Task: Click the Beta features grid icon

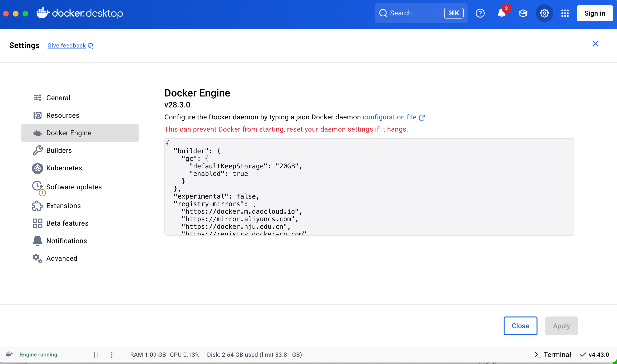Action: [x=38, y=223]
